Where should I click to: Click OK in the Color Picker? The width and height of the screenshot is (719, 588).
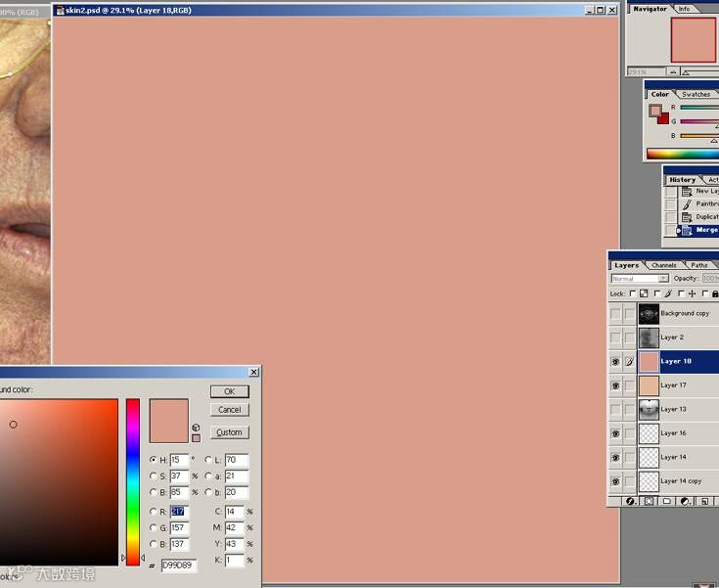(230, 391)
